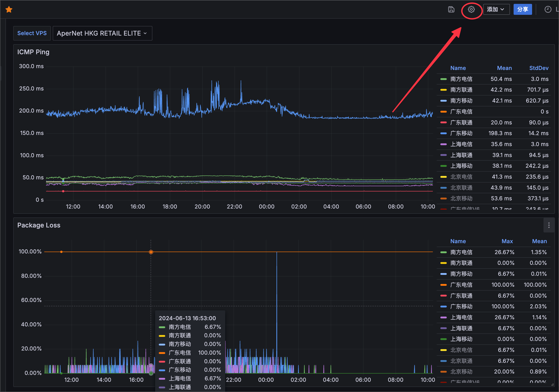
Task: Open the time range picker clock icon
Action: [548, 10]
